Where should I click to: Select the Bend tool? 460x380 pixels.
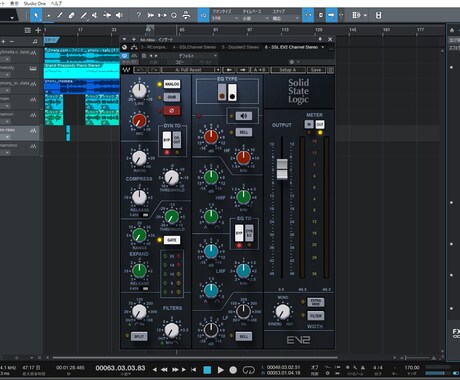point(107,15)
